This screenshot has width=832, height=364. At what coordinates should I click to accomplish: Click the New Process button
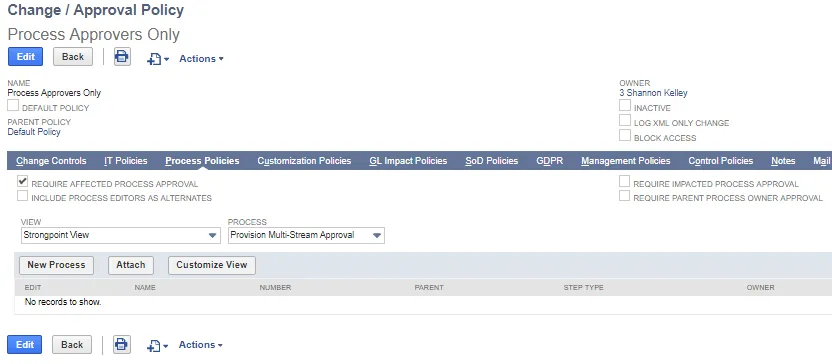[x=56, y=265]
